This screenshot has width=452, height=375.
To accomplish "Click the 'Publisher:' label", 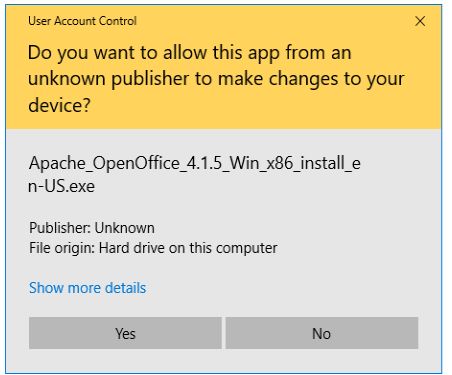I will tap(60, 228).
